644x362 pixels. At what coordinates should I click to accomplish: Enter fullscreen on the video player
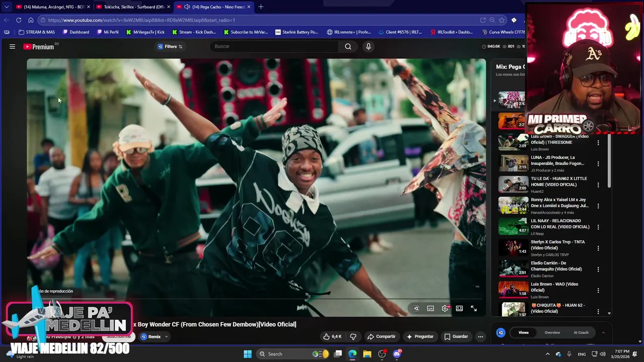point(473,308)
